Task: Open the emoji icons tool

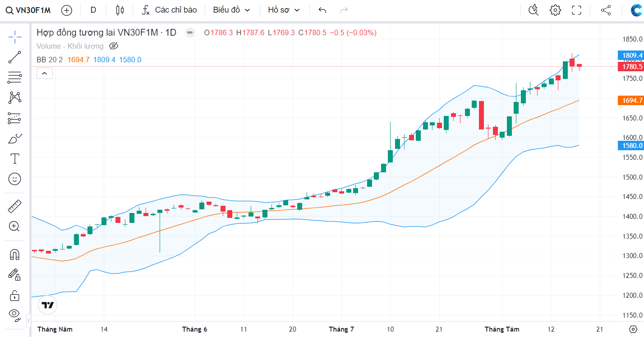Action: 15,179
